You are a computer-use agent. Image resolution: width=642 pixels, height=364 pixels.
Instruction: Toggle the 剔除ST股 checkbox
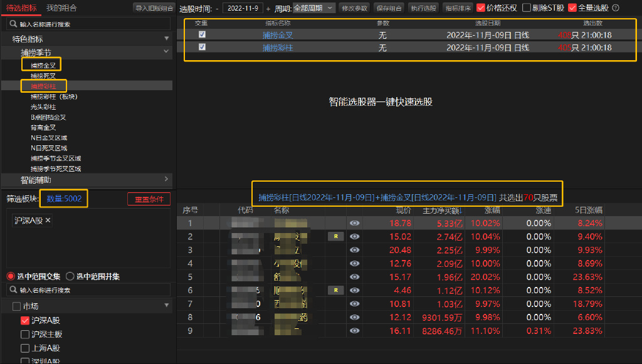click(527, 8)
